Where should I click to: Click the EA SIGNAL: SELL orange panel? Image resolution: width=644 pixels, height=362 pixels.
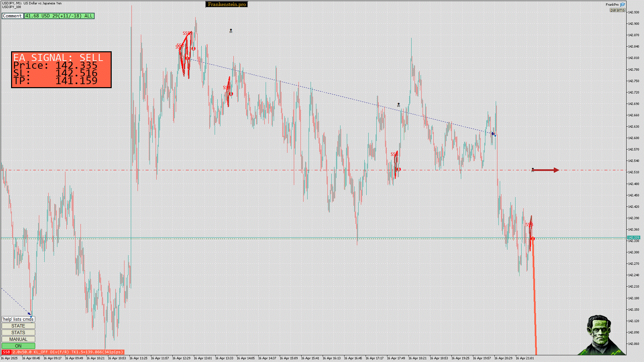pyautogui.click(x=61, y=70)
